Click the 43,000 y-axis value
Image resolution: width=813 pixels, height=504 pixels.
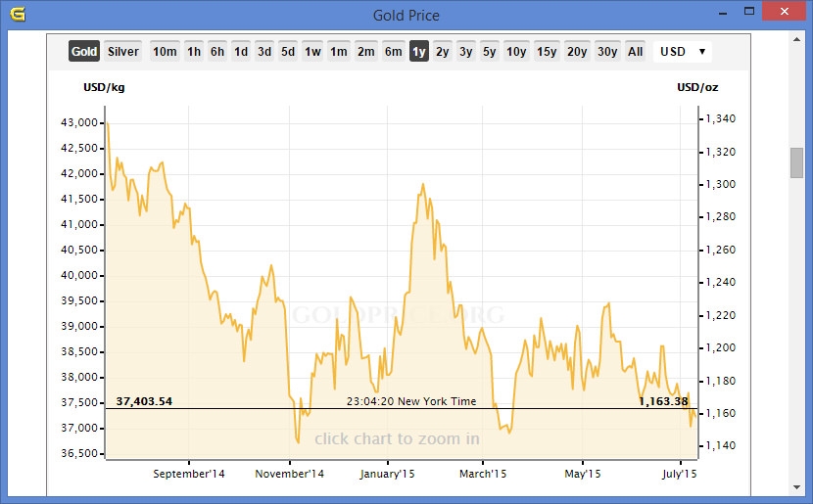[x=79, y=122]
